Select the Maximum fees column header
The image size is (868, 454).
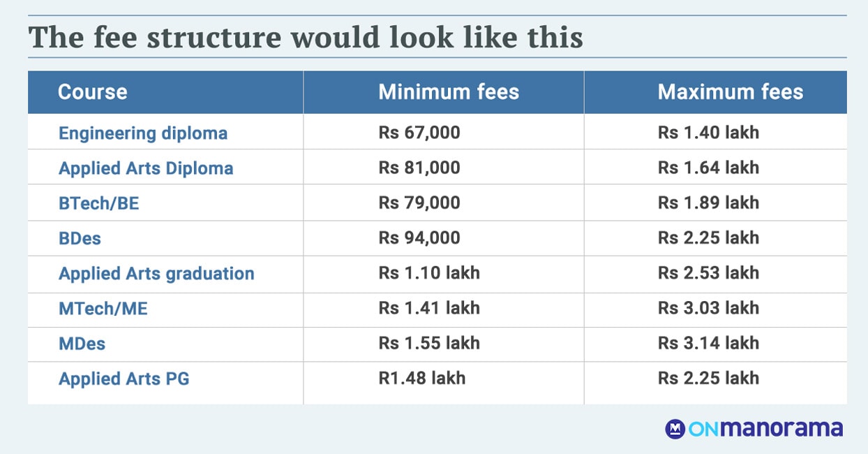pyautogui.click(x=731, y=91)
